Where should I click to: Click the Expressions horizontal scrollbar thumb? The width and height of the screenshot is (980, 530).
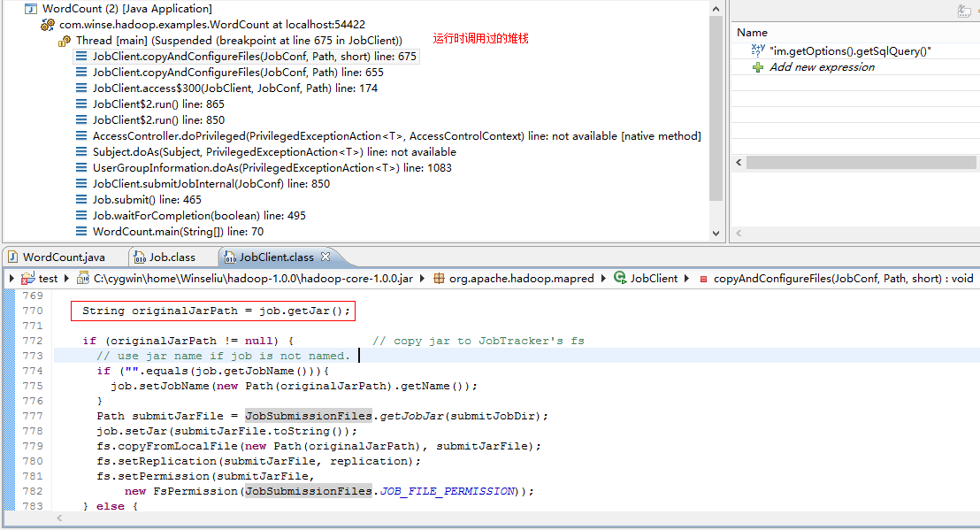pos(861,163)
